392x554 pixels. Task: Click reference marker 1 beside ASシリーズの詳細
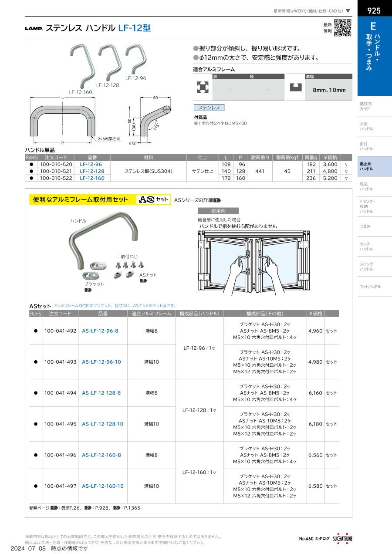point(217,200)
